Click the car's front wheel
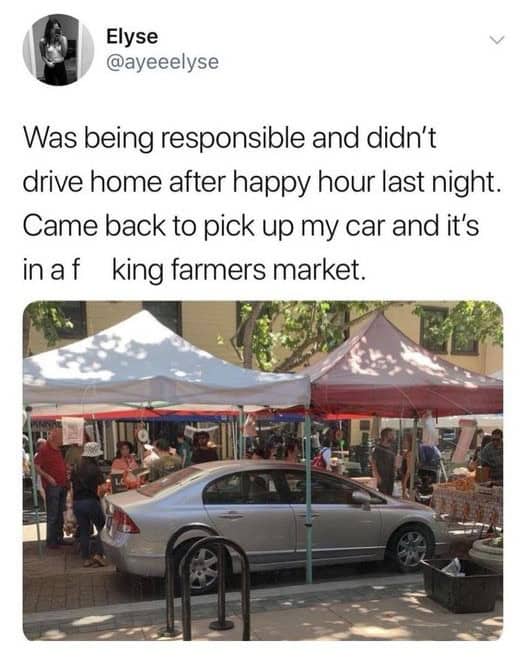526x672 pixels. pyautogui.click(x=410, y=548)
